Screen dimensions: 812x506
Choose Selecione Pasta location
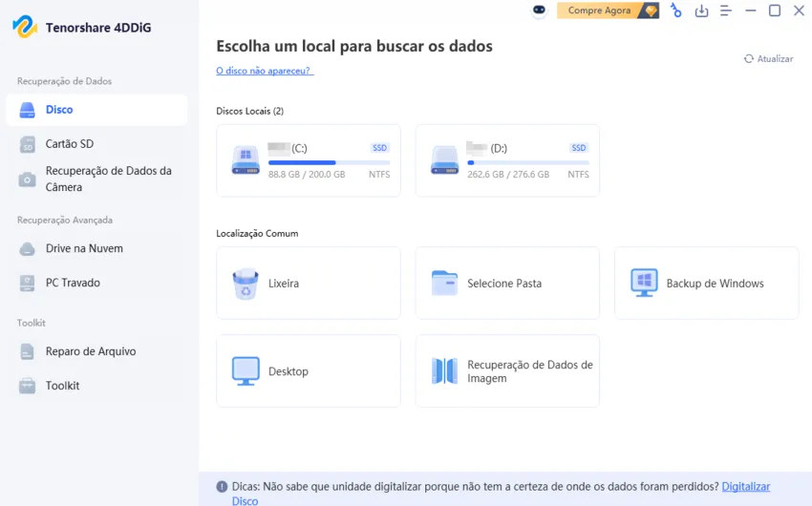[507, 283]
